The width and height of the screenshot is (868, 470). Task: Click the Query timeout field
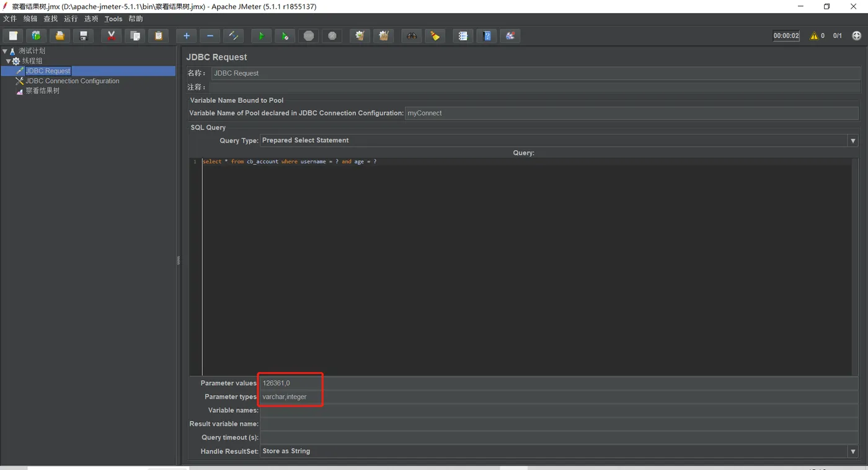click(559, 438)
